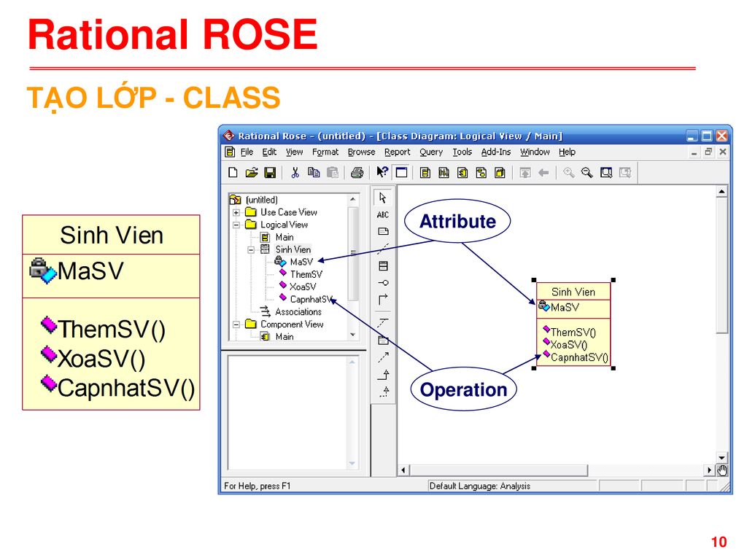
Task: Click ThemSV() operation in the diagram class
Action: 573,332
